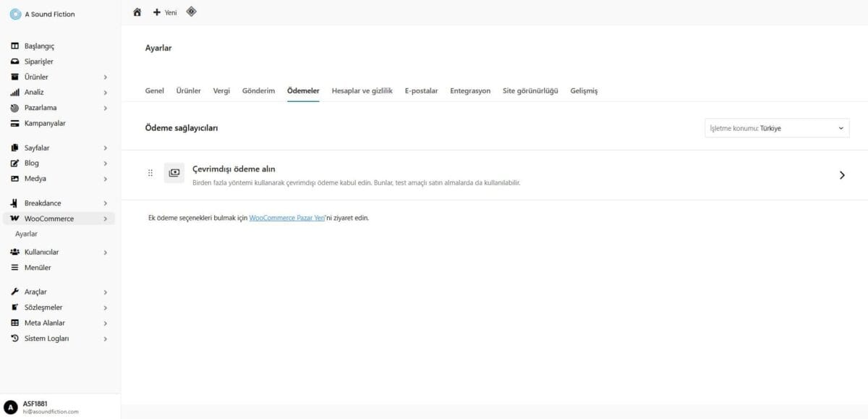Open the Sistem Logları history icon
868x419 pixels.
[14, 338]
